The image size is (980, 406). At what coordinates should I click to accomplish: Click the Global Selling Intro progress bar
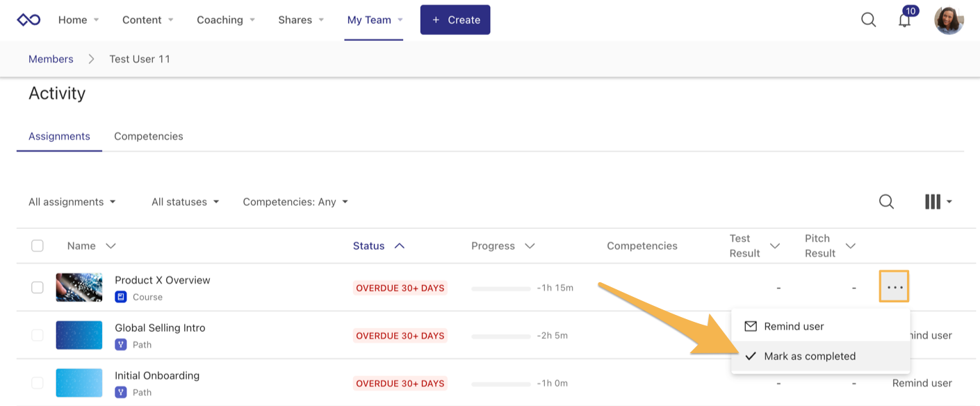(x=501, y=336)
